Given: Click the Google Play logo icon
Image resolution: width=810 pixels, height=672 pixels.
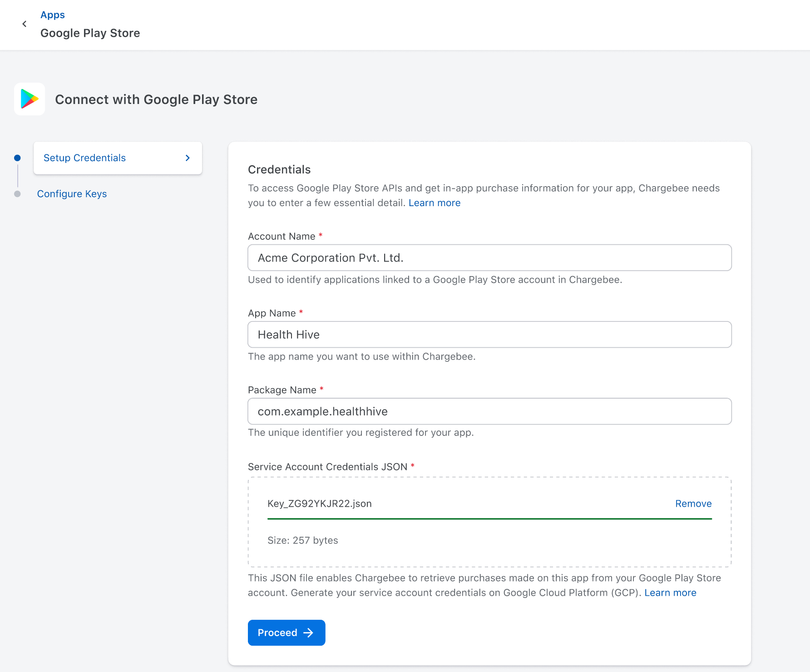Looking at the screenshot, I should tap(30, 99).
